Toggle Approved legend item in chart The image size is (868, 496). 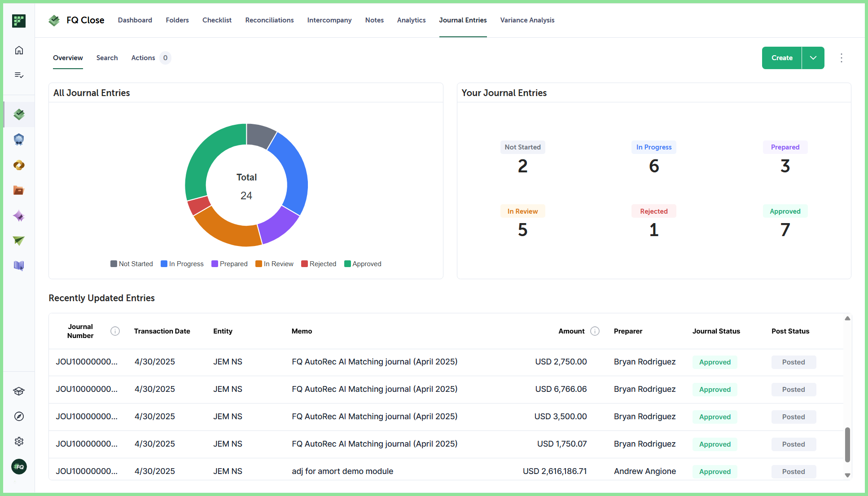click(x=363, y=264)
